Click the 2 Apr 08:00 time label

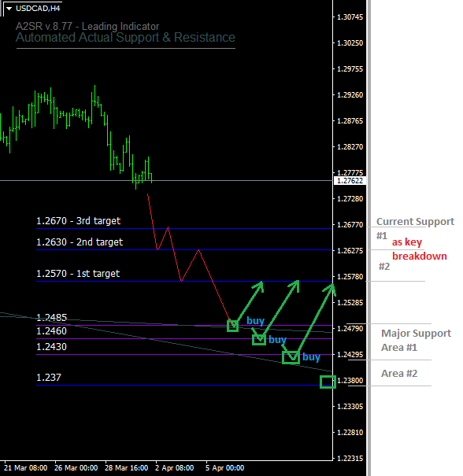(x=174, y=468)
